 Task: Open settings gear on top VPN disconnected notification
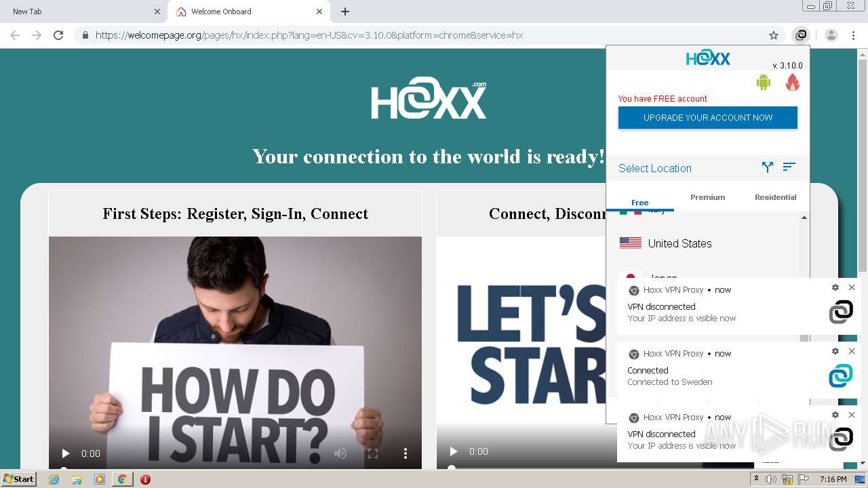click(835, 287)
